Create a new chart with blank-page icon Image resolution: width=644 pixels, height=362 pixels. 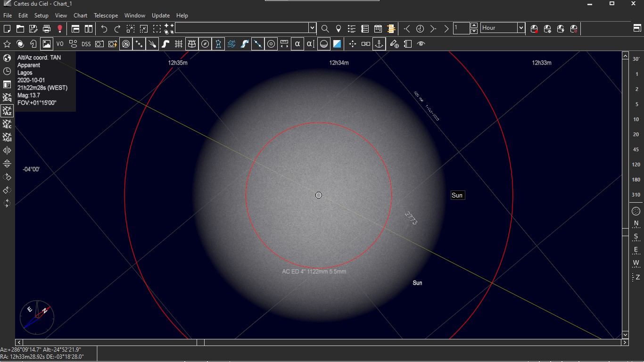[7, 29]
